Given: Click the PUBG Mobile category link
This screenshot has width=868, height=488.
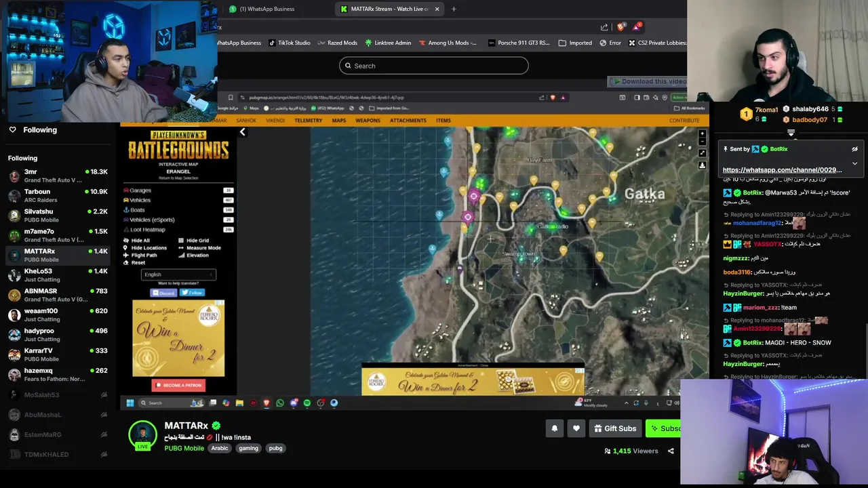Looking at the screenshot, I should [184, 448].
